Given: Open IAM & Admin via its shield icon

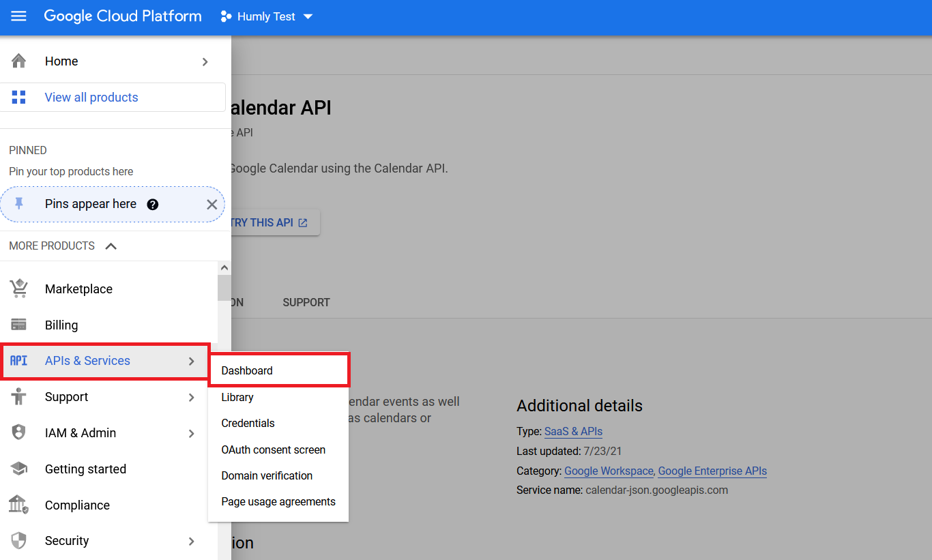Looking at the screenshot, I should tap(18, 432).
